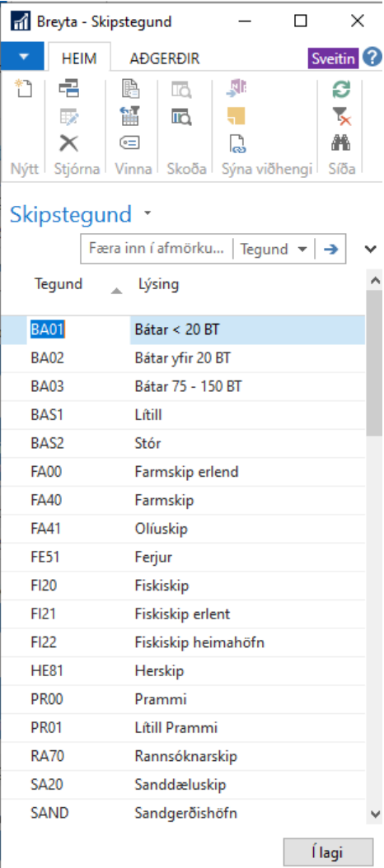The width and height of the screenshot is (384, 868).
Task: Open the blue application menu dropdown
Action: (x=23, y=57)
